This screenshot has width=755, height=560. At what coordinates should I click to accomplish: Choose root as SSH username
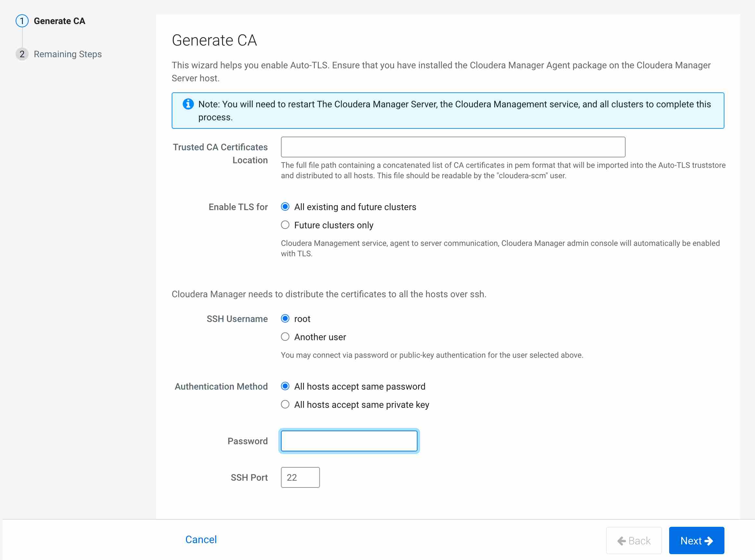click(285, 319)
